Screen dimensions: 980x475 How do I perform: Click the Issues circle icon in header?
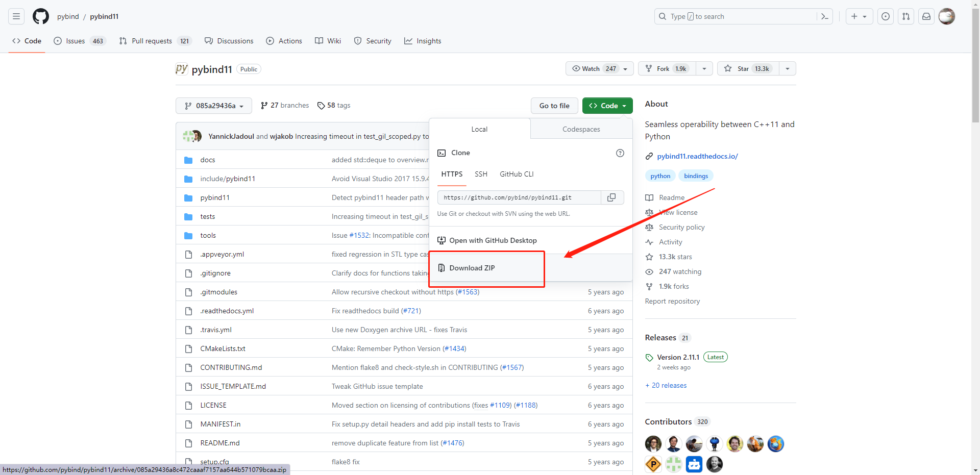pos(886,16)
